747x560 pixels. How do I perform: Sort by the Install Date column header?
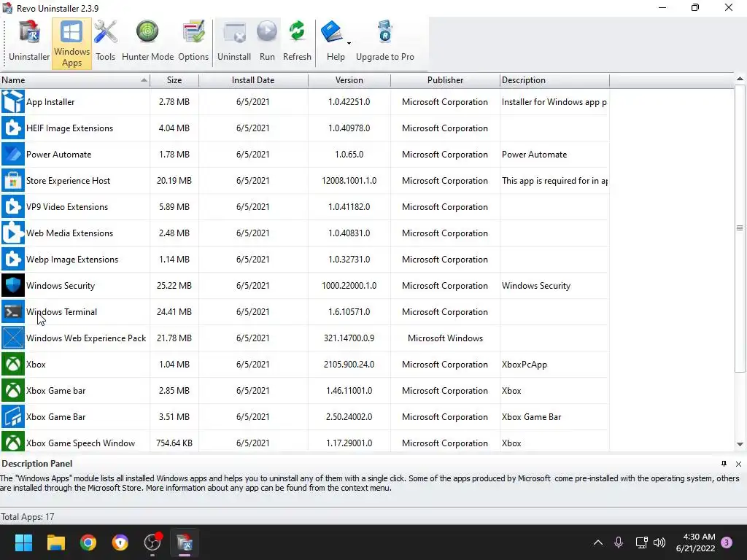[253, 80]
